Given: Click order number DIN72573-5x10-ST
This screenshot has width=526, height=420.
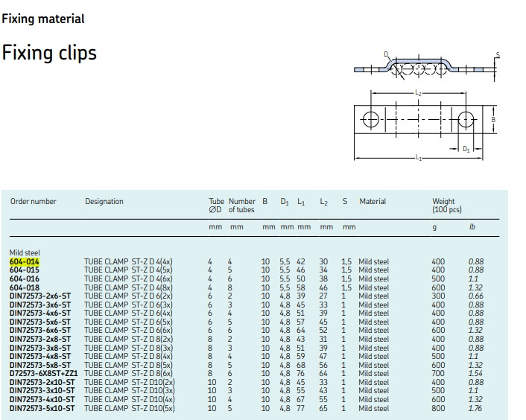Looking at the screenshot, I should tap(42, 408).
